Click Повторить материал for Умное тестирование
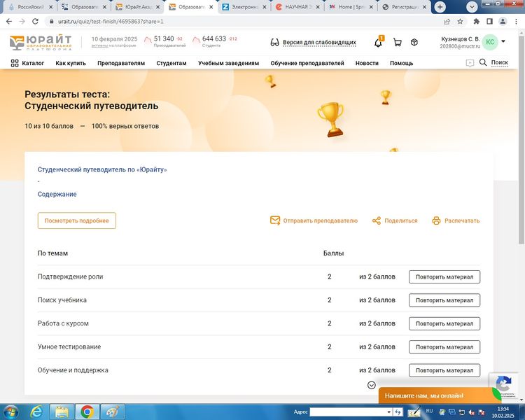Image resolution: width=525 pixels, height=420 pixels. coord(444,347)
